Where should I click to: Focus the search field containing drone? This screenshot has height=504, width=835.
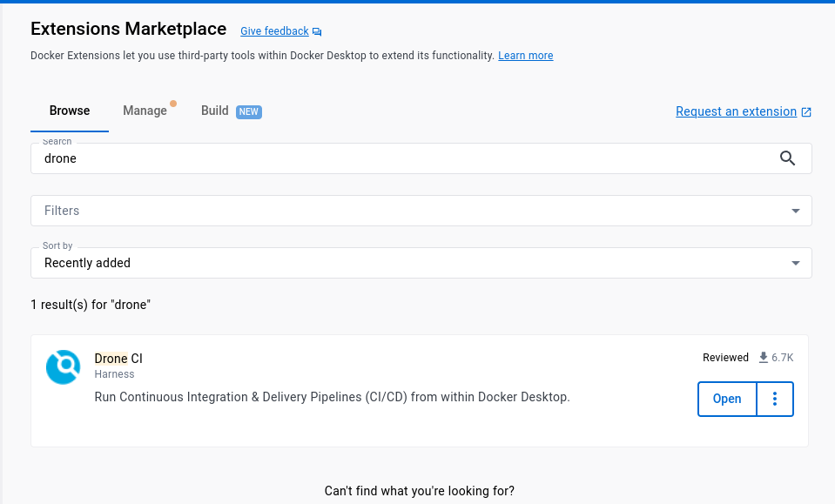pos(405,158)
